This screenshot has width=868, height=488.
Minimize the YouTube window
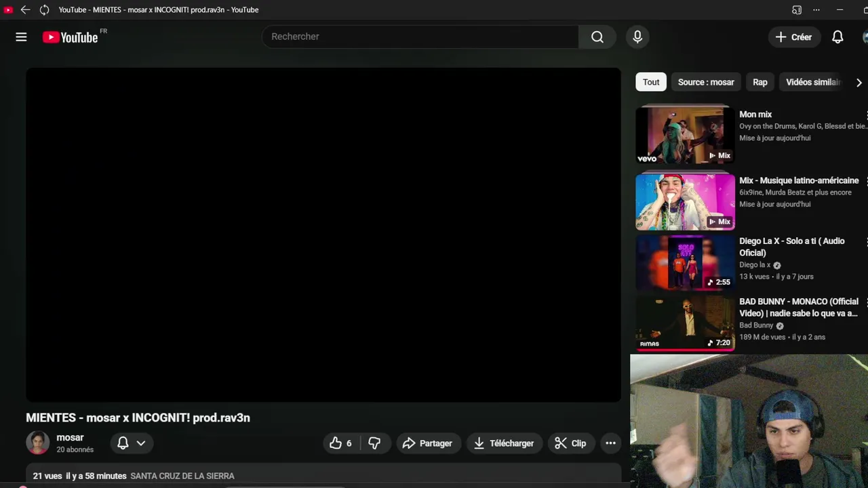[840, 9]
